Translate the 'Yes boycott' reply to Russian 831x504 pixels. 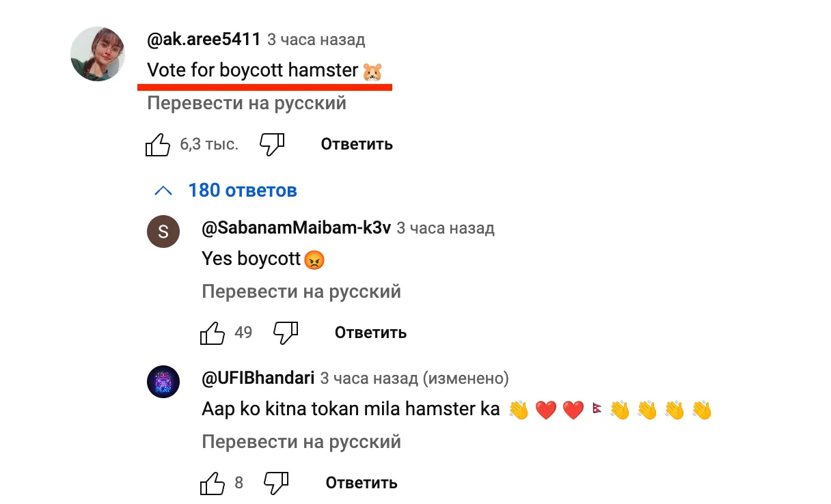tap(301, 292)
